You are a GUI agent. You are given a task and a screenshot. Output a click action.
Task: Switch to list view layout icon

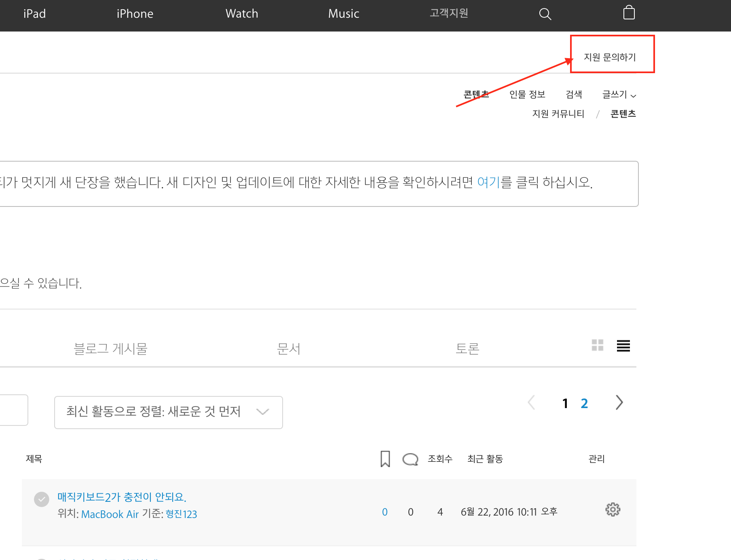click(x=623, y=346)
